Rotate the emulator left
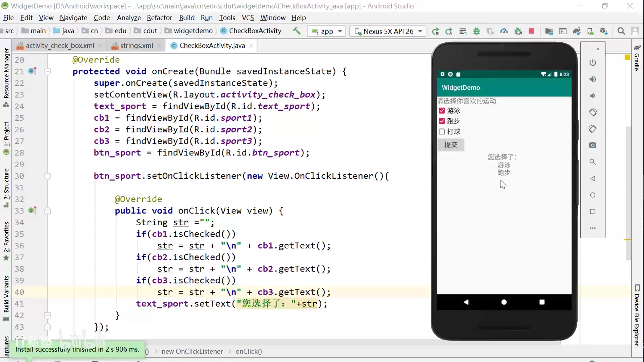644x362 pixels. point(593,112)
